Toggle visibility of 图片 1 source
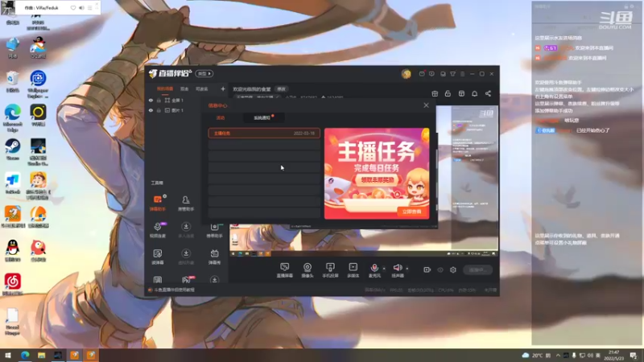Screen dimensions: 644x362 point(151,110)
